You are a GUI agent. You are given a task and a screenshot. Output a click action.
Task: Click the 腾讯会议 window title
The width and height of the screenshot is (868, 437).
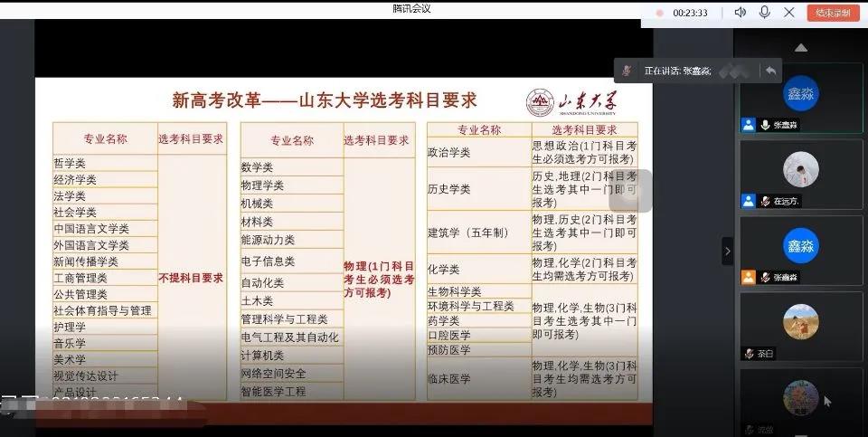(411, 8)
